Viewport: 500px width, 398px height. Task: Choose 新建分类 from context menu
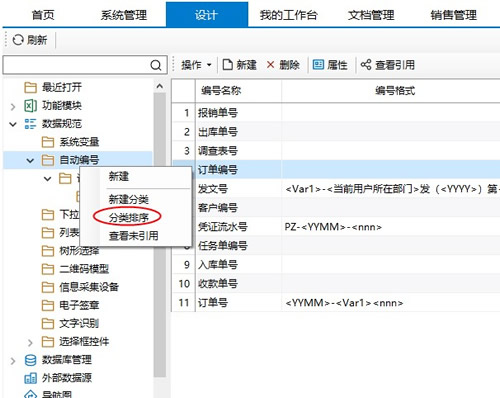pyautogui.click(x=129, y=199)
